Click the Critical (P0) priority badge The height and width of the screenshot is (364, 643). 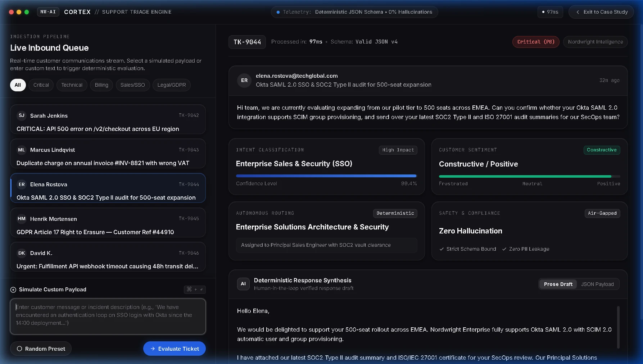click(x=536, y=42)
